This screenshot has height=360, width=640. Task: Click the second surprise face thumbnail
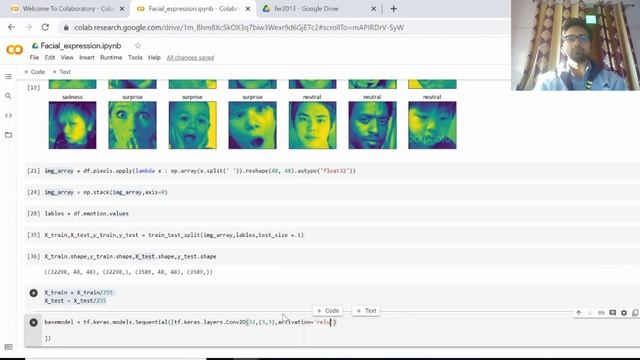[x=192, y=125]
